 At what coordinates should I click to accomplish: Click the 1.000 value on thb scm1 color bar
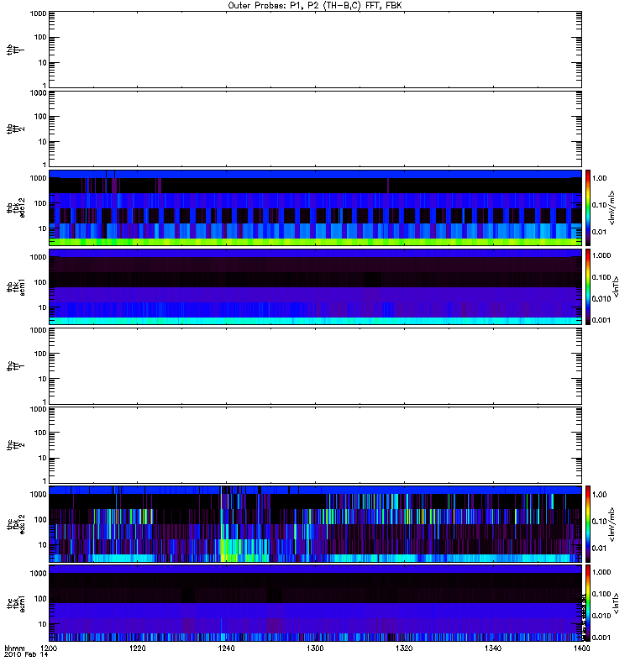click(601, 255)
